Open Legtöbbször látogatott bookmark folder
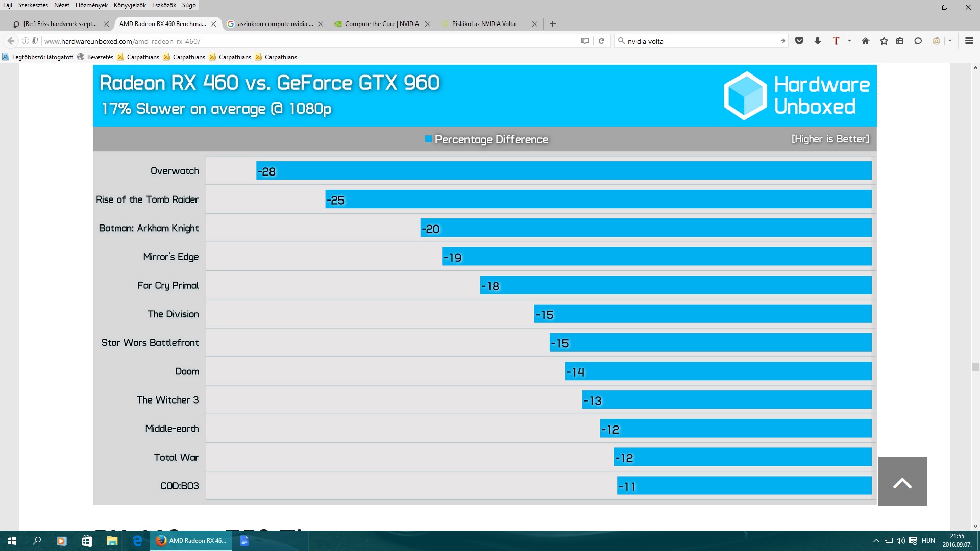The height and width of the screenshot is (551, 980). (38, 57)
